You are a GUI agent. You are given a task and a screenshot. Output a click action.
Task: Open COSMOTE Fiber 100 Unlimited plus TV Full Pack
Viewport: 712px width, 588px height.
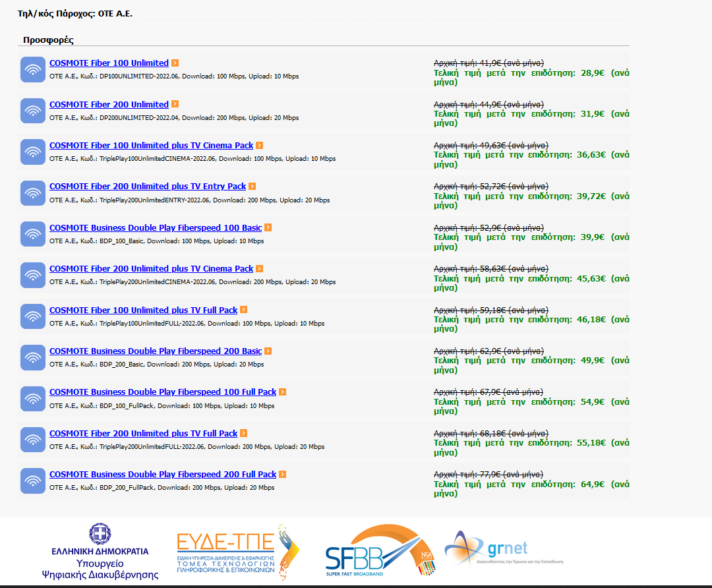[144, 310]
